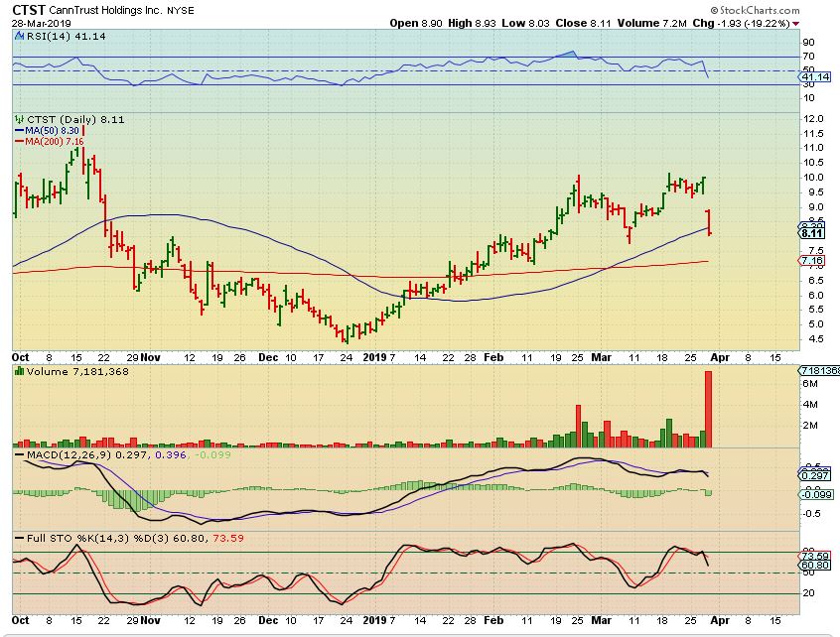Click the Feb label on bottom axis
This screenshot has height=637, width=840.
[492, 620]
